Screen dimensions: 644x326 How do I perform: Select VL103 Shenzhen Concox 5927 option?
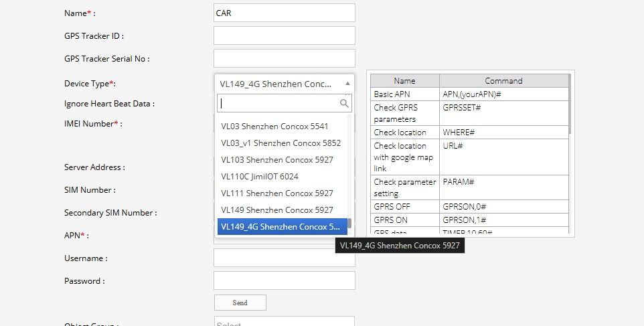pyautogui.click(x=282, y=160)
